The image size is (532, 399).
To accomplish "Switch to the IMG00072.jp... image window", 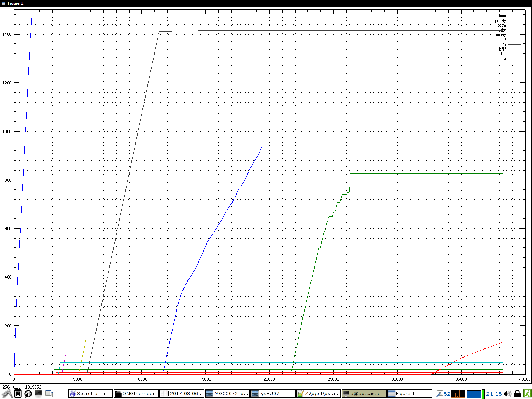I will (x=227, y=394).
